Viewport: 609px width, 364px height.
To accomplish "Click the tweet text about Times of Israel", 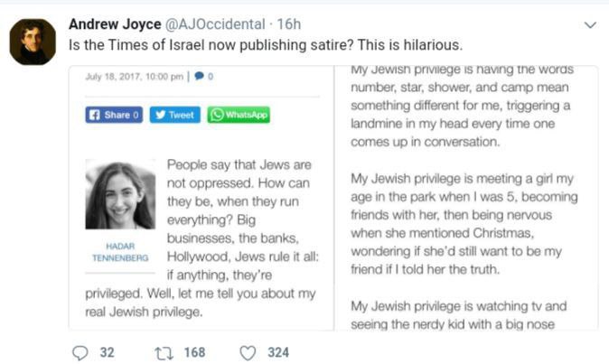I will click(266, 45).
